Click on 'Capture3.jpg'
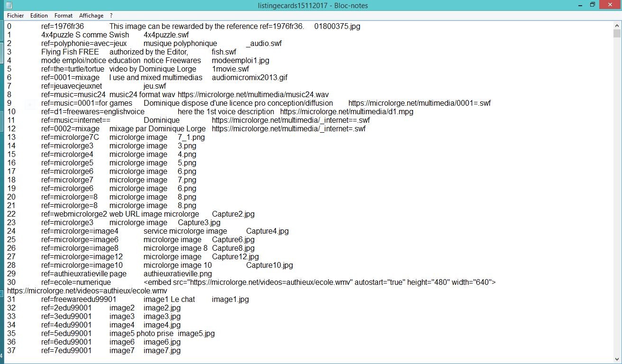The height and width of the screenshot is (364, 622). click(x=199, y=223)
